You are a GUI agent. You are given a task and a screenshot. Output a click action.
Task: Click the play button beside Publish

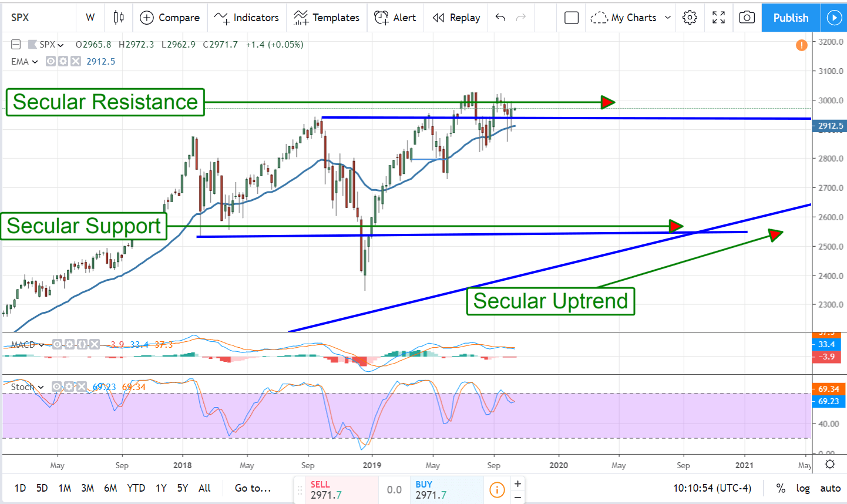[833, 18]
